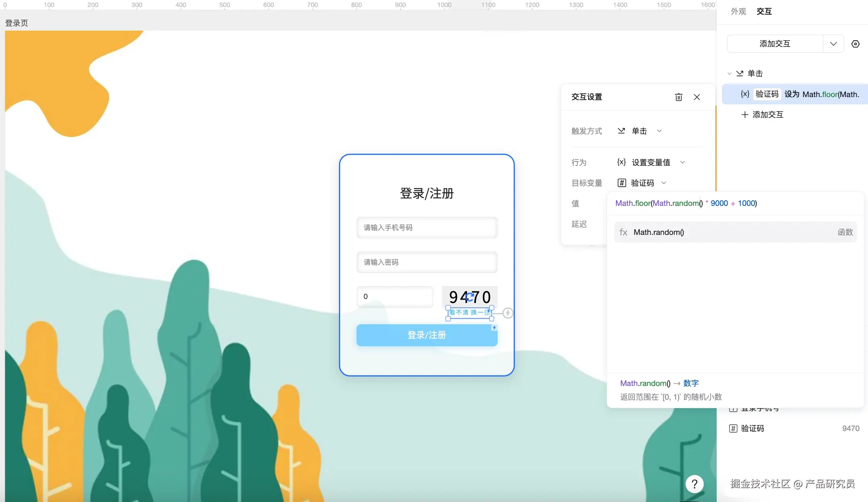This screenshot has height=502, width=868.
Task: Delete the interaction using the trash icon
Action: click(678, 97)
